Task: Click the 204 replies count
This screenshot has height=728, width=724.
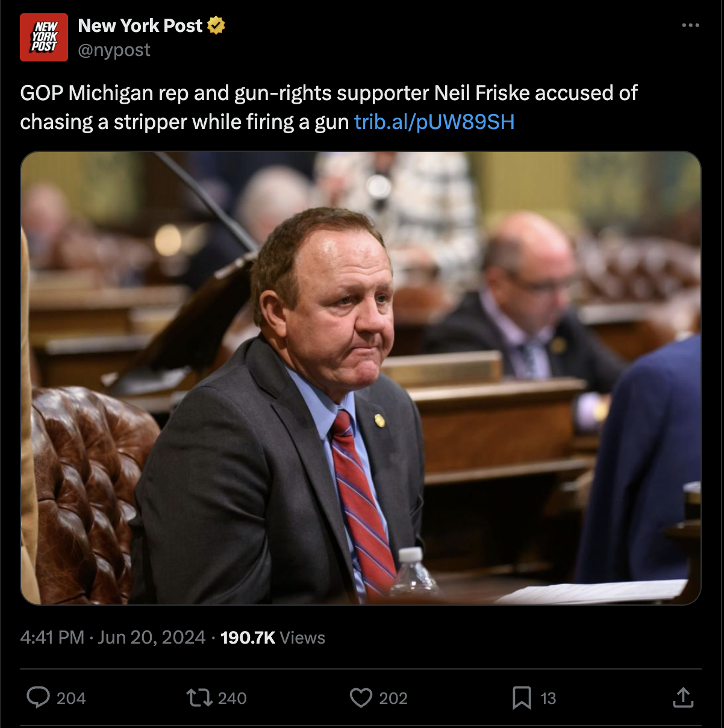Action: (71, 698)
